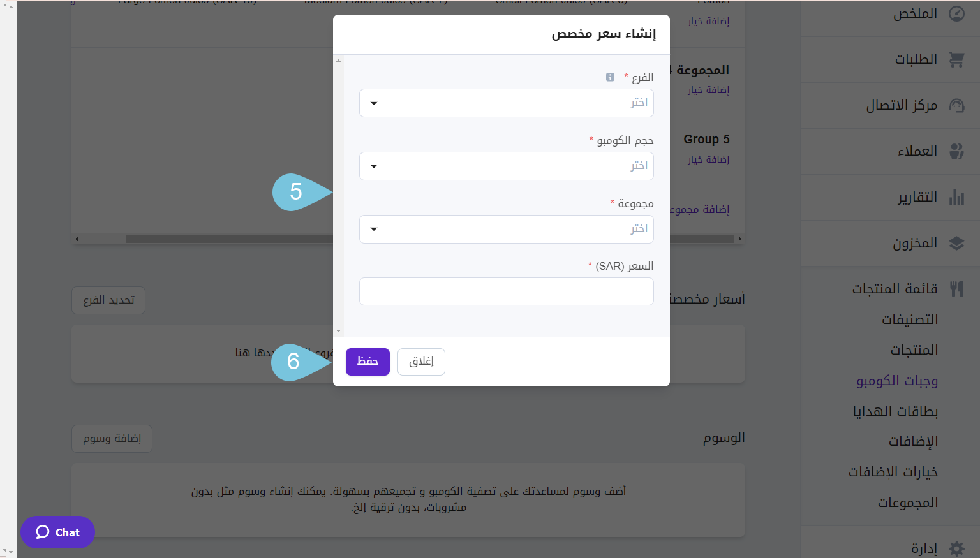
Task: Select بطاقات الهدايا submenu item
Action: pyautogui.click(x=896, y=411)
